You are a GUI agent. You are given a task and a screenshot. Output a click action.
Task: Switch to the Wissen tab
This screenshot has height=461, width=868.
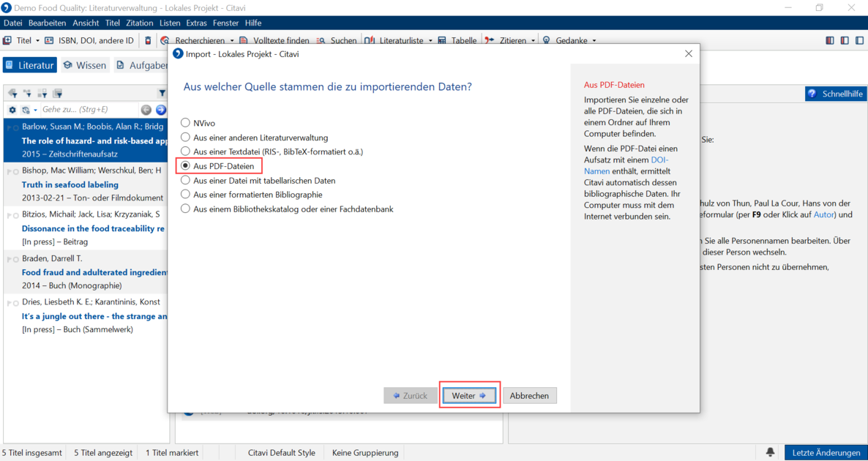pos(85,65)
